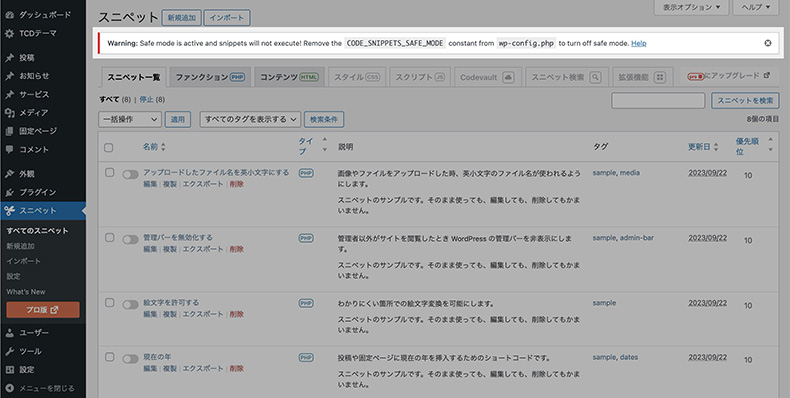Click the sort arrows next to 名前 header
This screenshot has height=398, width=790.
point(163,147)
